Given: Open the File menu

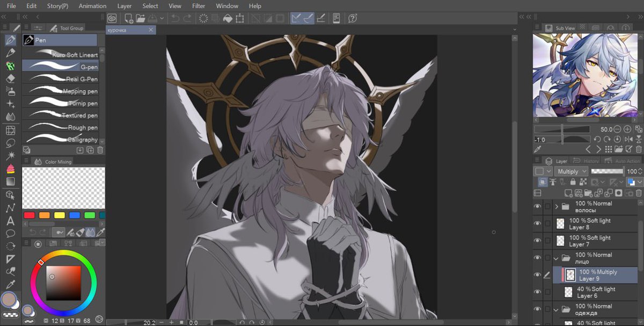Looking at the screenshot, I should pyautogui.click(x=11, y=6).
